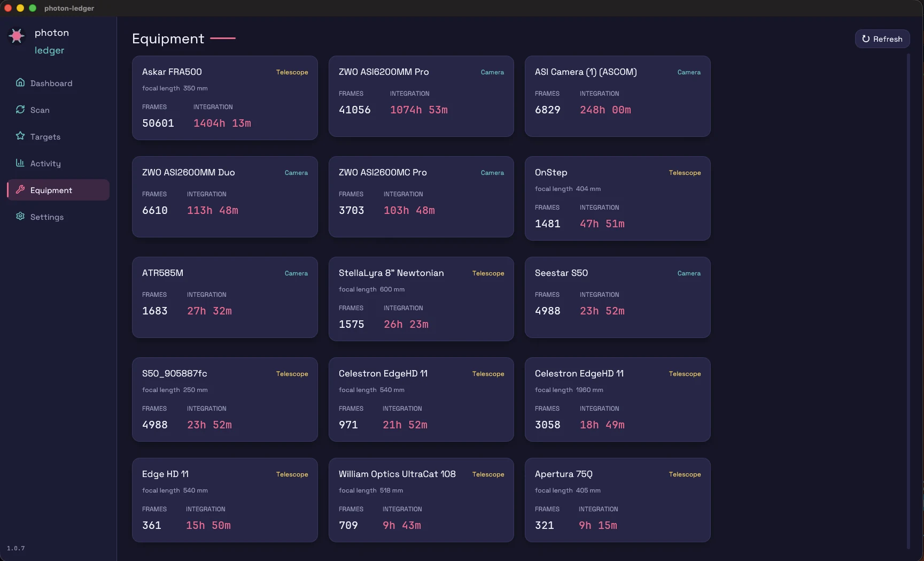Click the Telescope badge on Askar FRA500
The width and height of the screenshot is (924, 561).
(292, 72)
